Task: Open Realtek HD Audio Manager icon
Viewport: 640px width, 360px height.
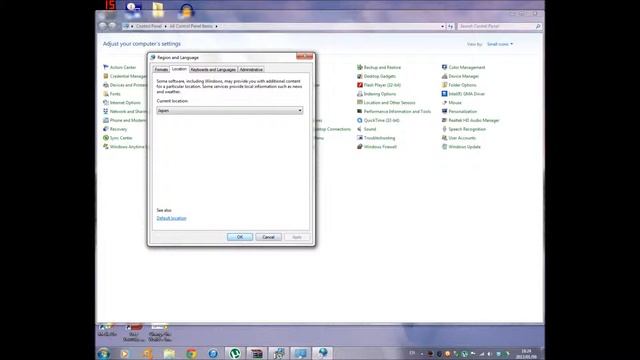Action: coord(444,120)
